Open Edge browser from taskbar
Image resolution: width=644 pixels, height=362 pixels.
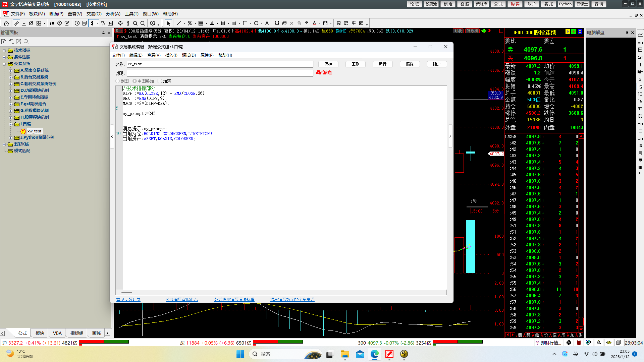coord(374,354)
